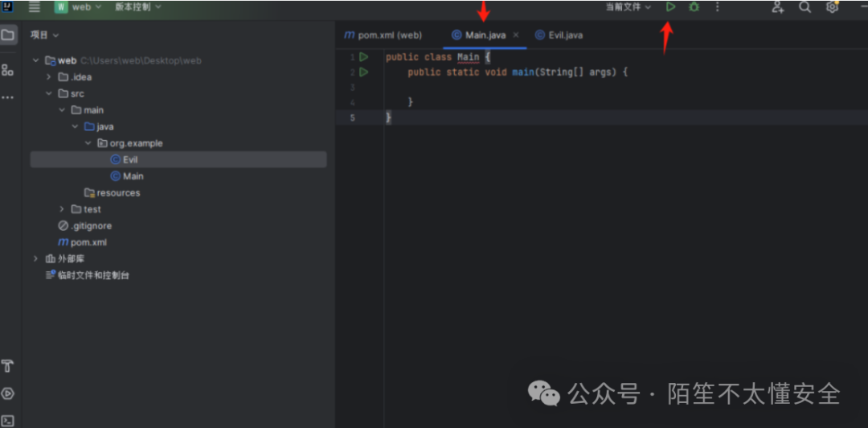Click line number 5 in the gutter
This screenshot has width=868, height=428.
pos(353,117)
